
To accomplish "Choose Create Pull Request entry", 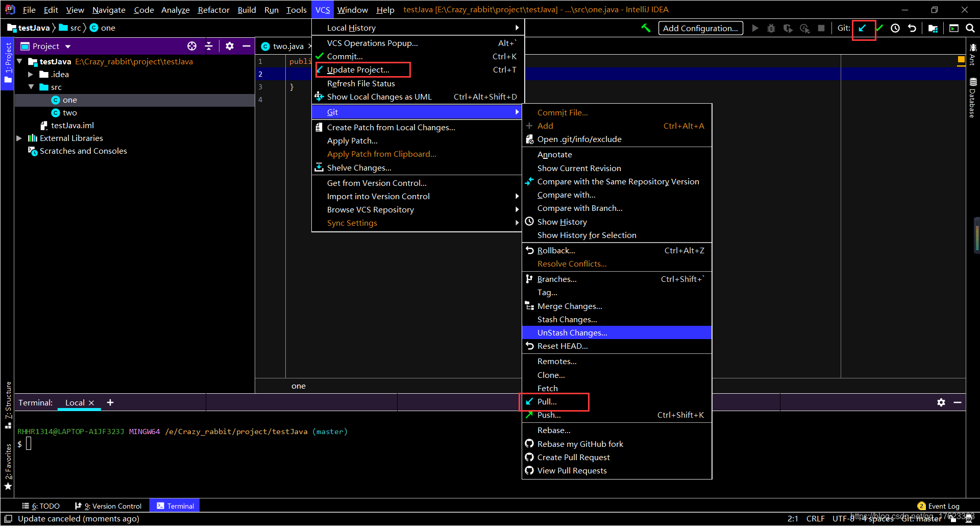I will pos(617,457).
